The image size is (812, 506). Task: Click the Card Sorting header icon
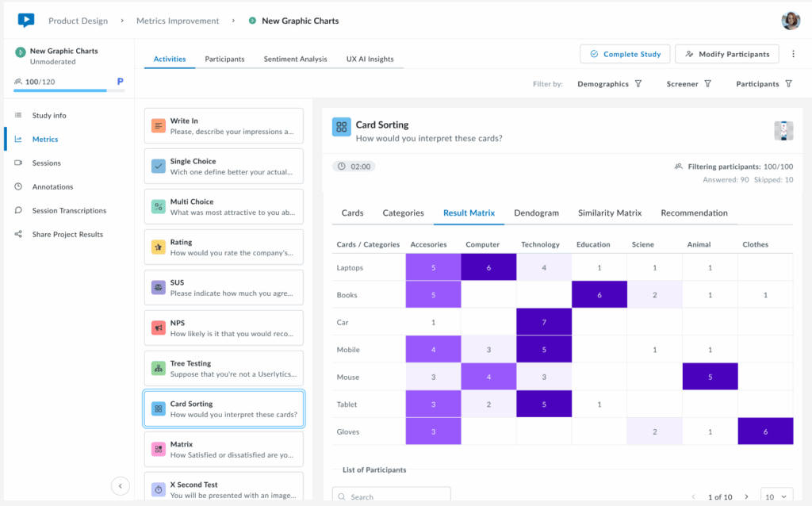click(339, 125)
